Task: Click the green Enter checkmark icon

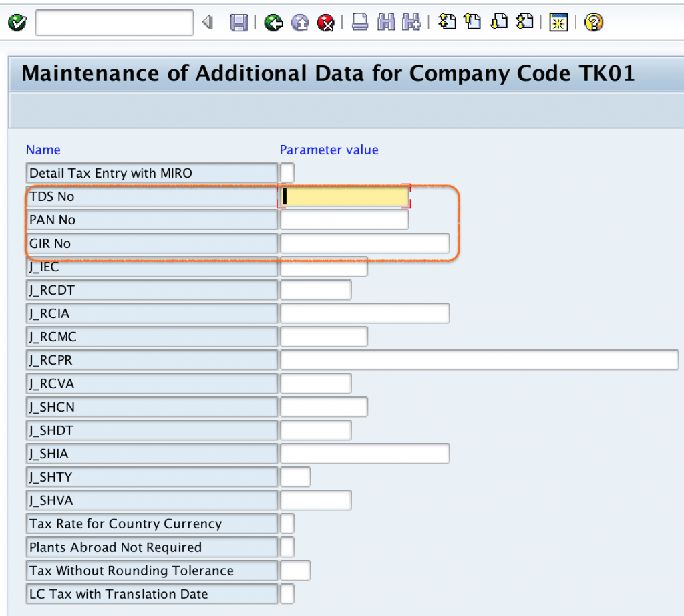Action: (x=17, y=23)
